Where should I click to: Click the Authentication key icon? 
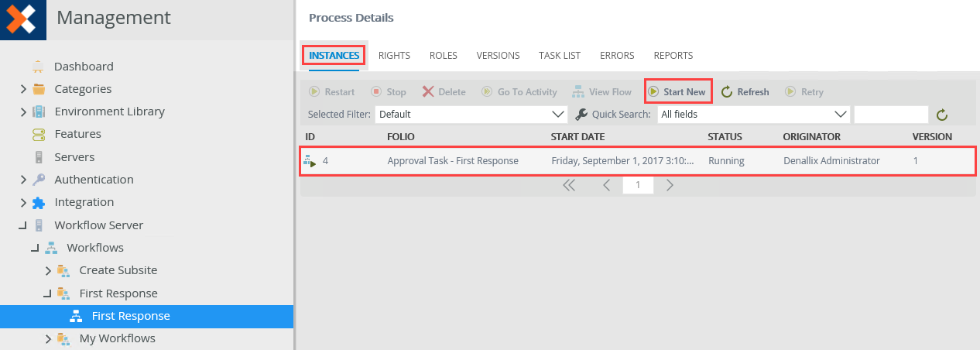point(39,180)
